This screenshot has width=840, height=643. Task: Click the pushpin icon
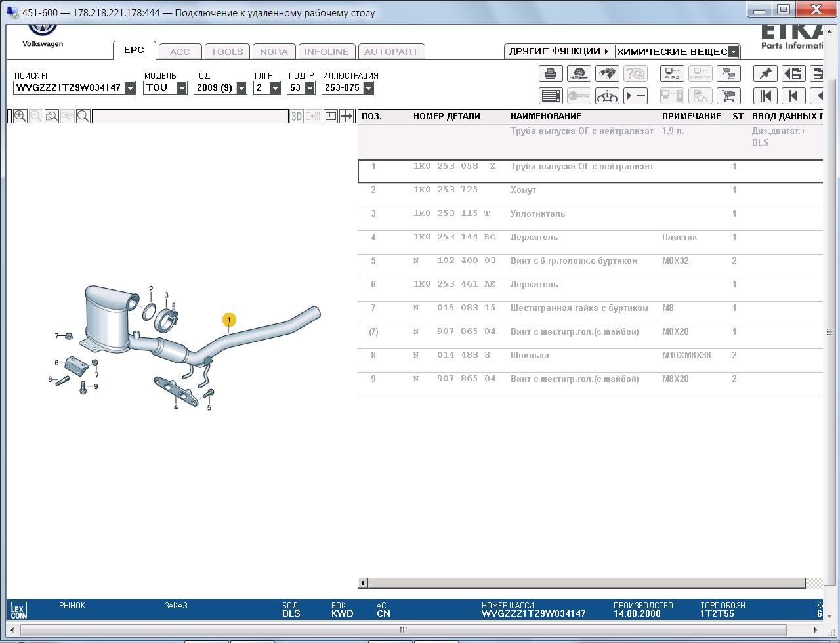point(765,73)
